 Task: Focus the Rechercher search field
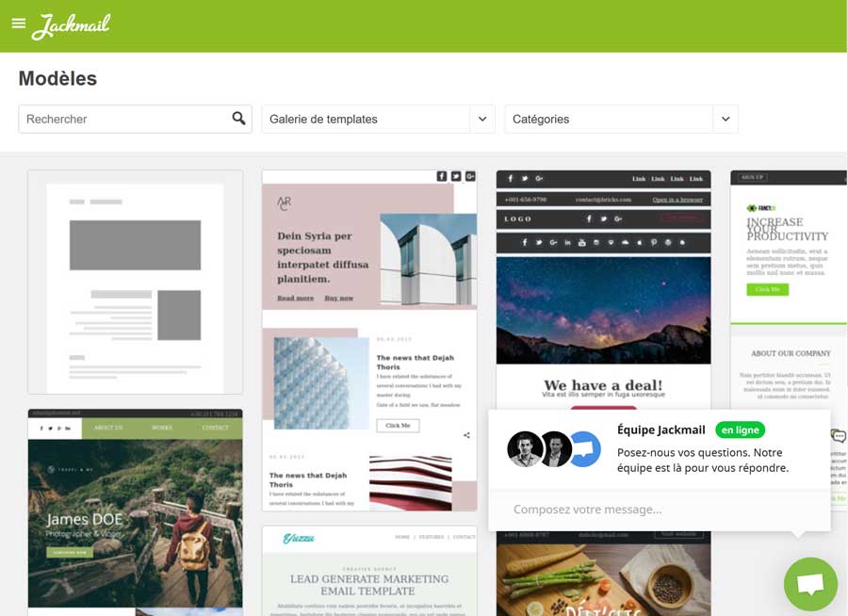(135, 119)
